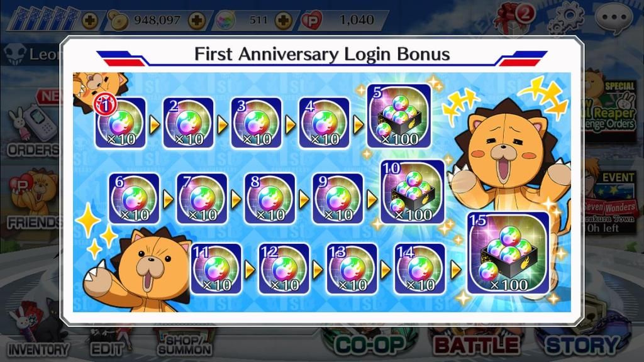Open the CO-OP menu
Viewport: 644px width, 362px height.
(x=370, y=344)
